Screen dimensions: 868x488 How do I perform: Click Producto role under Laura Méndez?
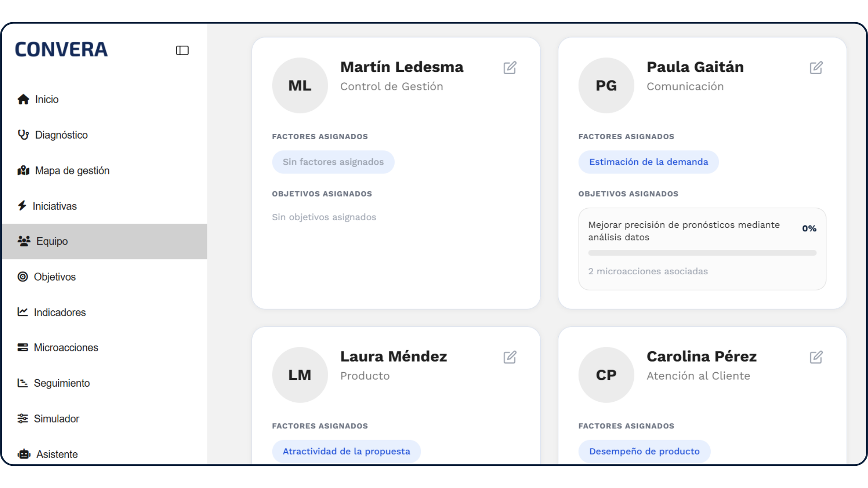365,376
